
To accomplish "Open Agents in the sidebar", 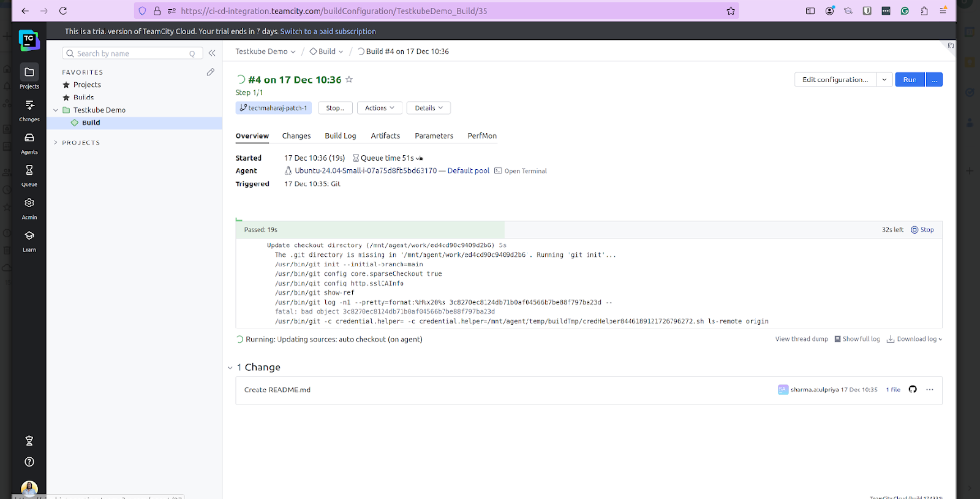I will [29, 143].
